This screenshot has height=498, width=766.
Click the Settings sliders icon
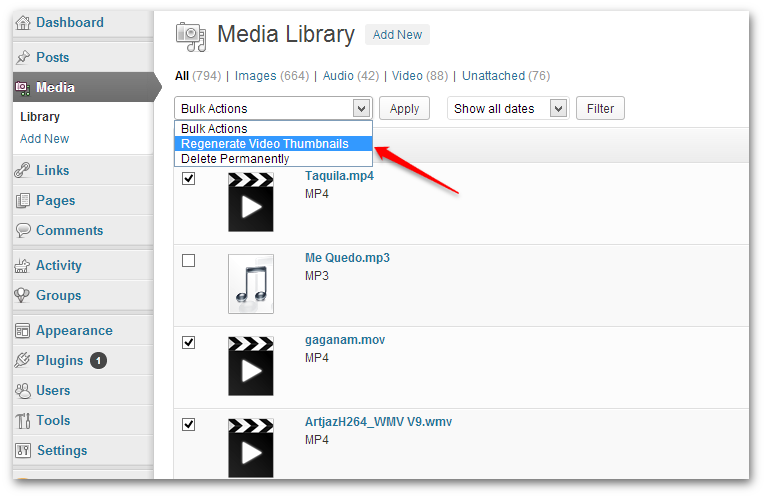tap(23, 450)
